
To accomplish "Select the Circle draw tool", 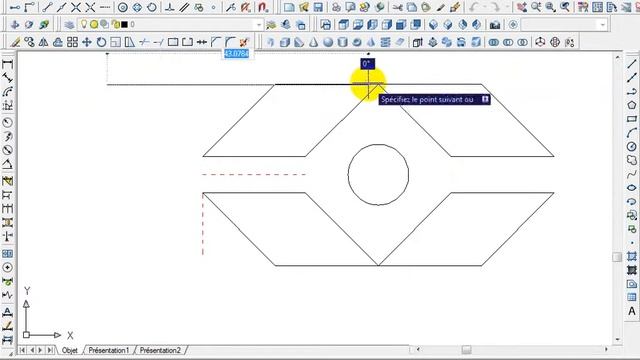I will (x=632, y=147).
